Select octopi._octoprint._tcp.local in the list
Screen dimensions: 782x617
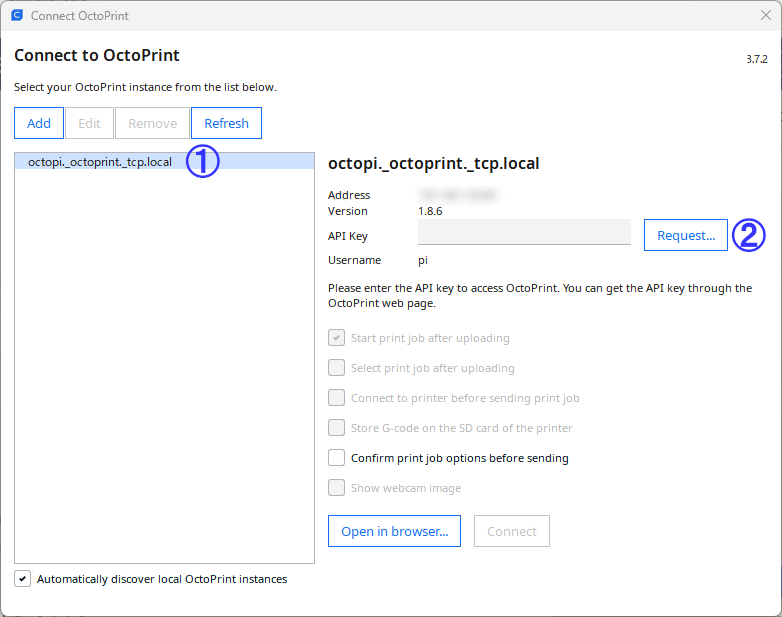tap(165, 162)
